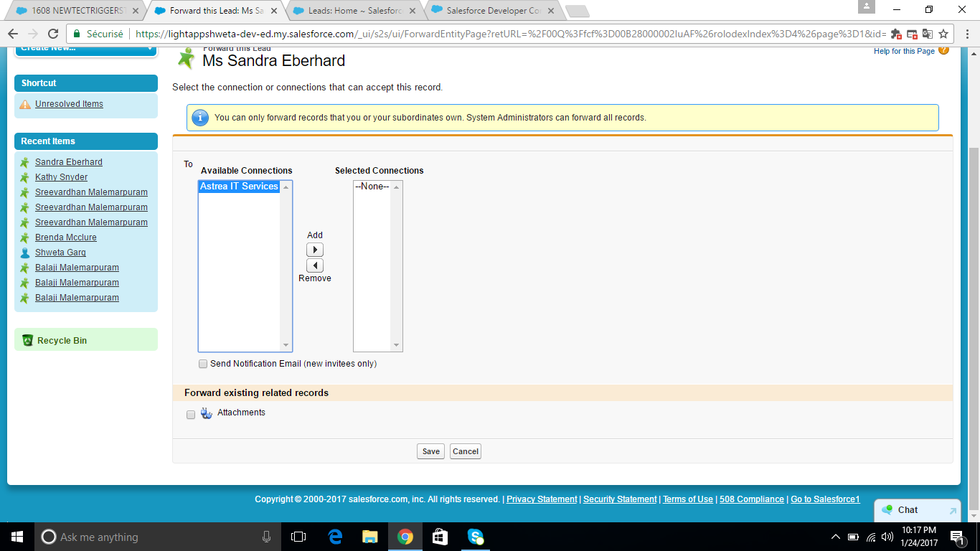The height and width of the screenshot is (551, 980).
Task: Open the Action Center notifications icon
Action: pyautogui.click(x=956, y=537)
